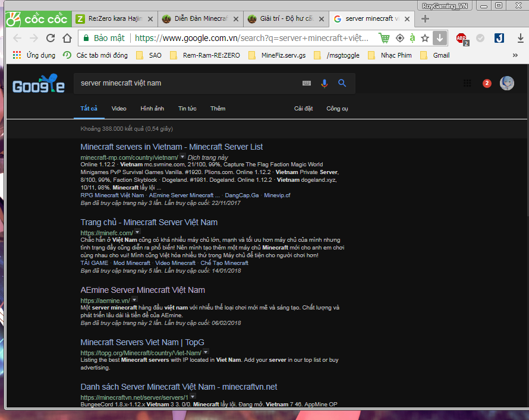
Task: Switch to the Hình ảnh search tab
Action: tap(152, 109)
